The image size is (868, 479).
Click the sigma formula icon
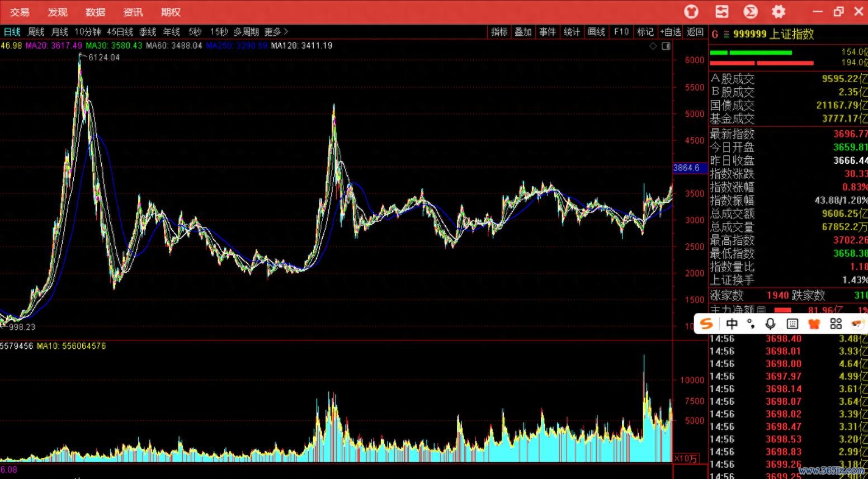coord(751,12)
